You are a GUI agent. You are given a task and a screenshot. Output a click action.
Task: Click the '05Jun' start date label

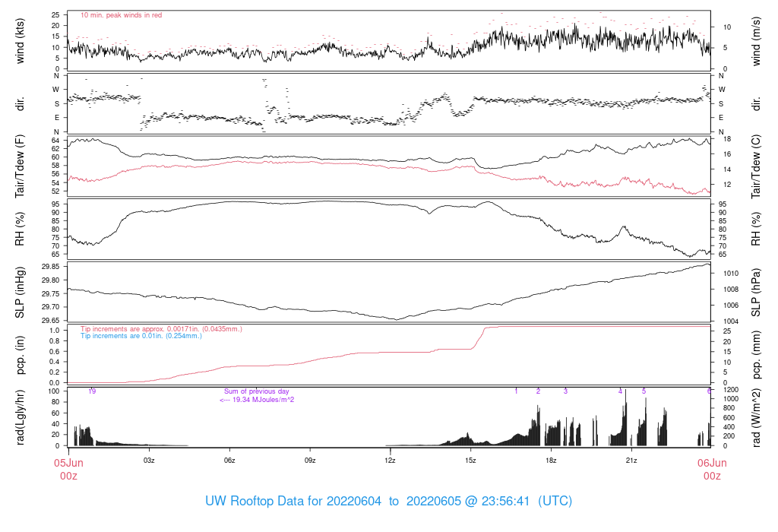pos(68,463)
